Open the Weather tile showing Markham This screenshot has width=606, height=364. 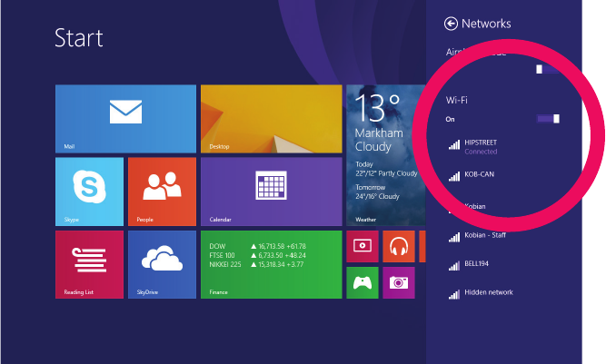click(x=386, y=155)
